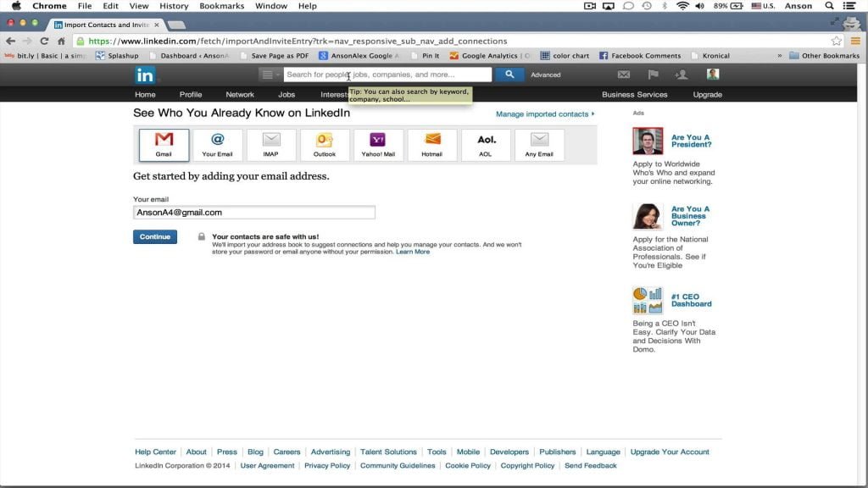Open the notifications flag icon
The width and height of the screenshot is (868, 488).
[654, 75]
